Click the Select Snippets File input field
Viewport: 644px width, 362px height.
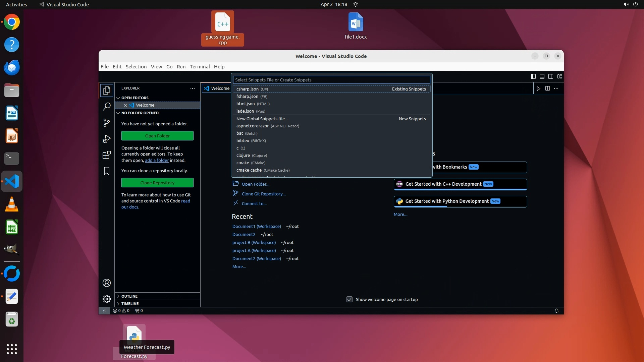click(331, 80)
